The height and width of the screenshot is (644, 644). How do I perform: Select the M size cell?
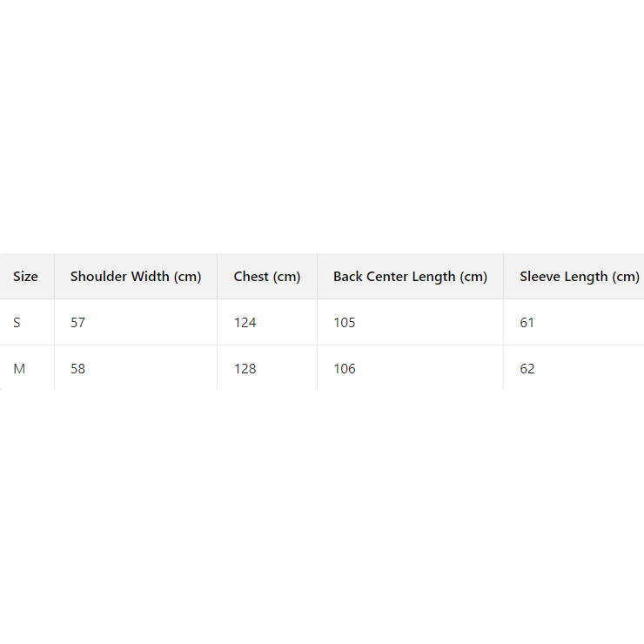click(19, 369)
